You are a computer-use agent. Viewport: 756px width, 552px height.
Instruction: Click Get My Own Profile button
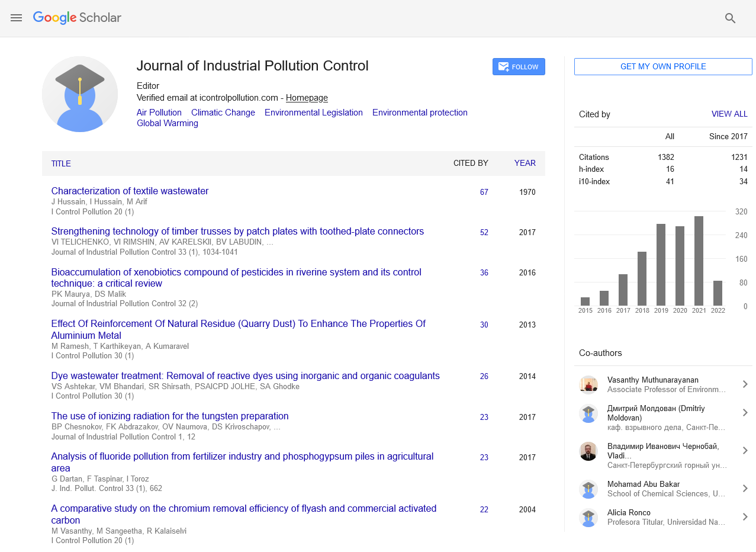[662, 67]
